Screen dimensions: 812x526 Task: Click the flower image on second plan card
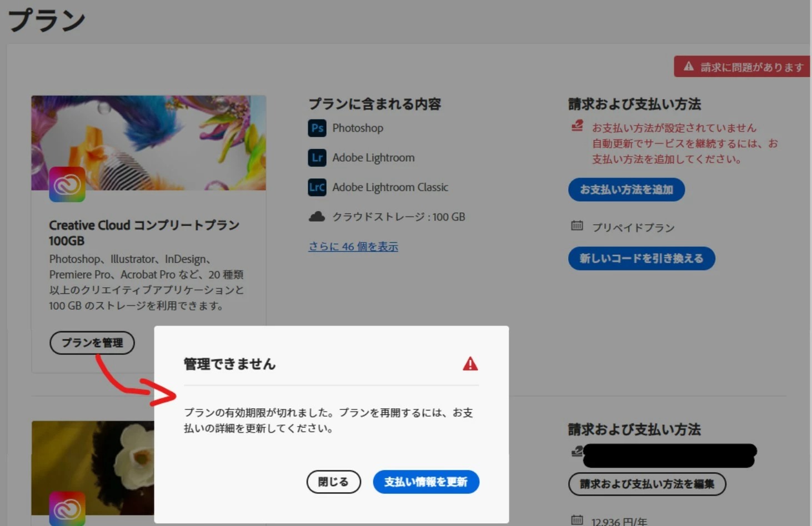tap(93, 468)
